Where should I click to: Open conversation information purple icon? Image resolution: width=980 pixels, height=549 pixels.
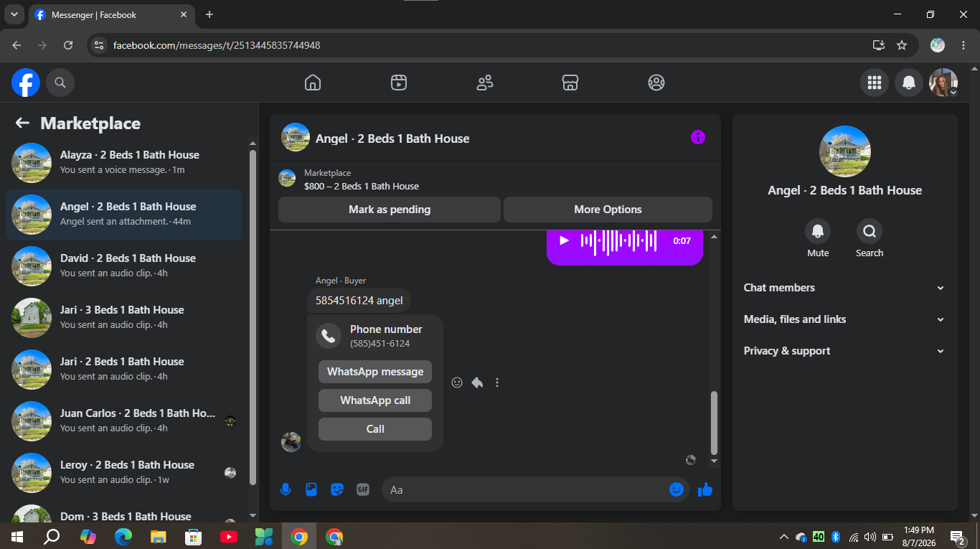[x=698, y=137]
